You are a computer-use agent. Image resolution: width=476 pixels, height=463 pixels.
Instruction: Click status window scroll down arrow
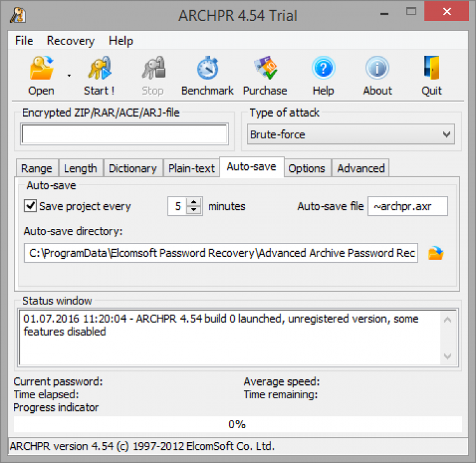pyautogui.click(x=447, y=356)
